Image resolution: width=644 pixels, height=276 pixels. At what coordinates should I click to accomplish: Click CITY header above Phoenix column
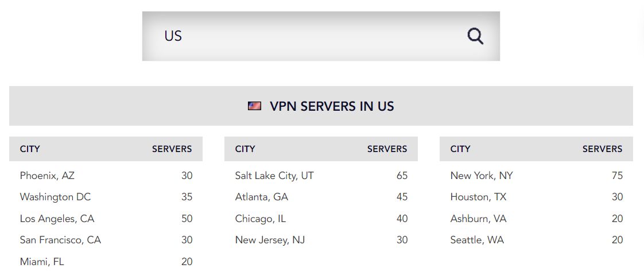point(30,149)
